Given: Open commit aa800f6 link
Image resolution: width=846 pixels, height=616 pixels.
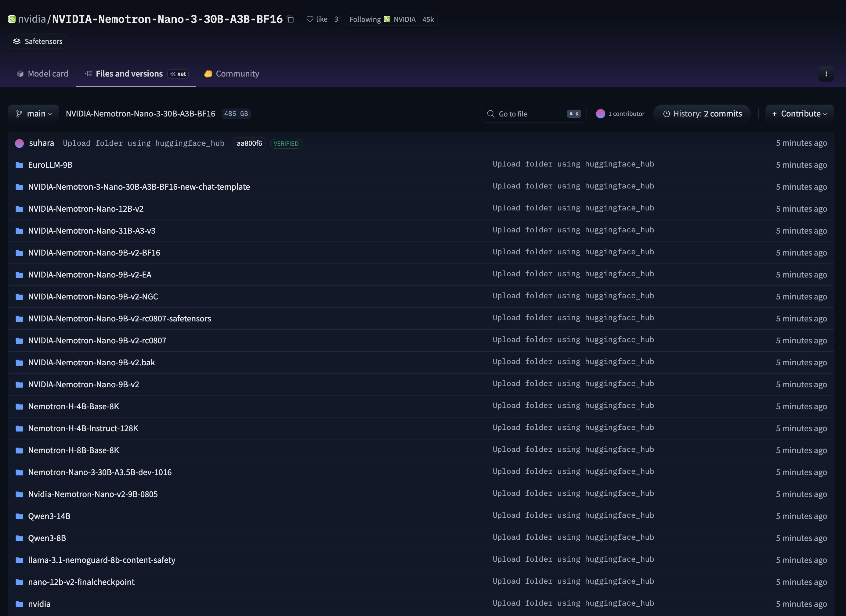Looking at the screenshot, I should [249, 143].
